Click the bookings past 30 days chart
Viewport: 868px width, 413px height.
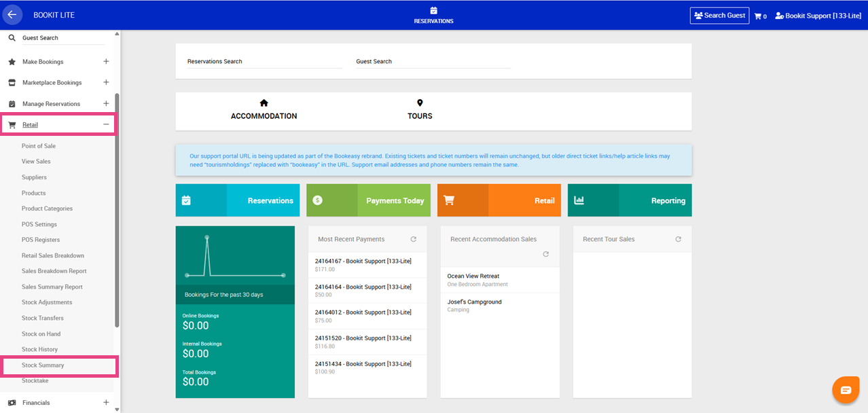235,256
